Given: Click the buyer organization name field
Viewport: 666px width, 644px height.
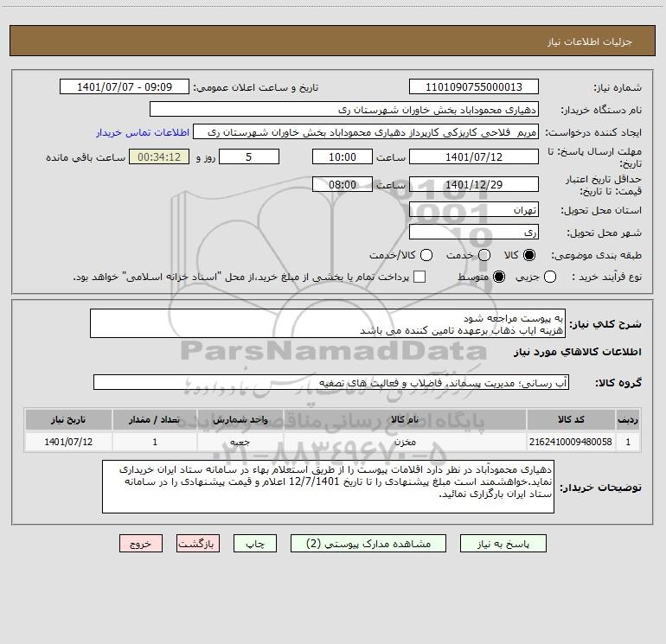Looking at the screenshot, I should point(344,109).
